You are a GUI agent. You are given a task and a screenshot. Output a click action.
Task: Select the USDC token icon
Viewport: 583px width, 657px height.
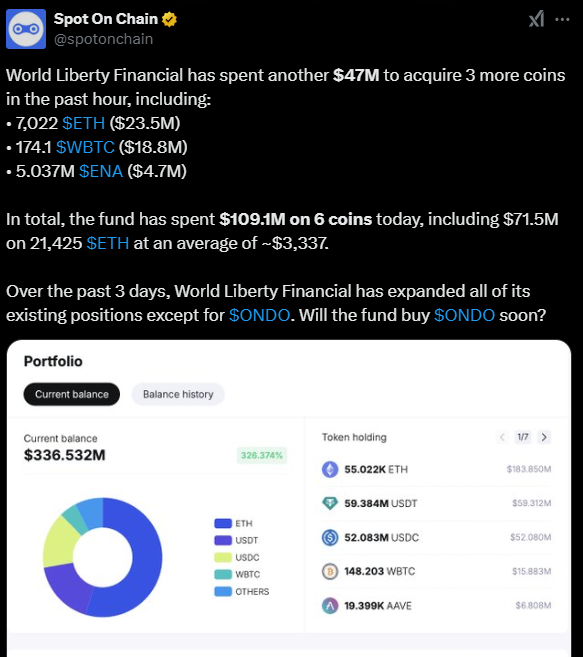(330, 538)
